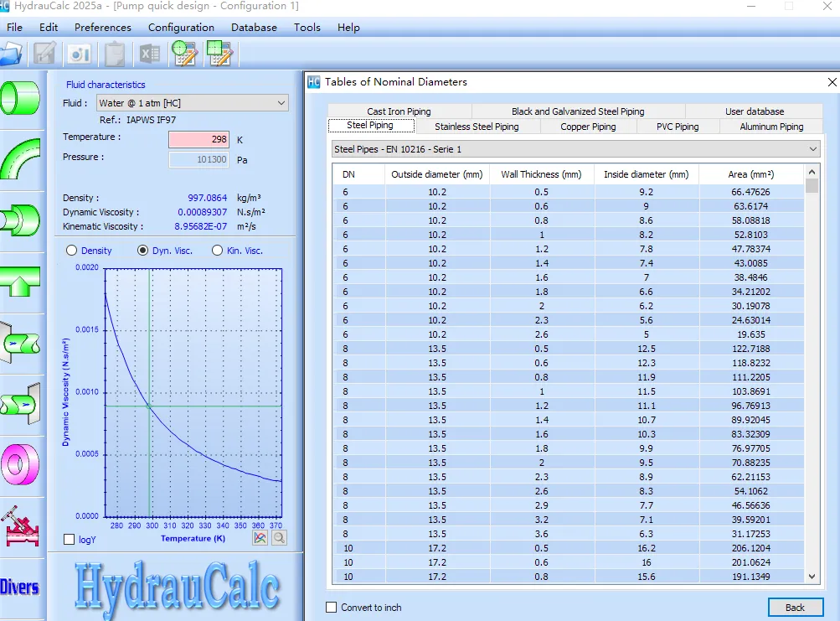Click the Dynamic Viscosity value 0.00089307

click(203, 212)
